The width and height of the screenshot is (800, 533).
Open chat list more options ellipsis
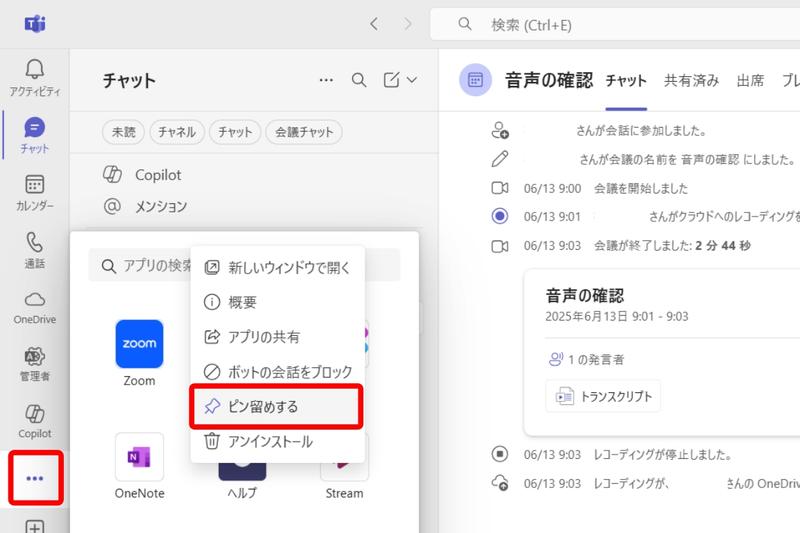(x=326, y=80)
